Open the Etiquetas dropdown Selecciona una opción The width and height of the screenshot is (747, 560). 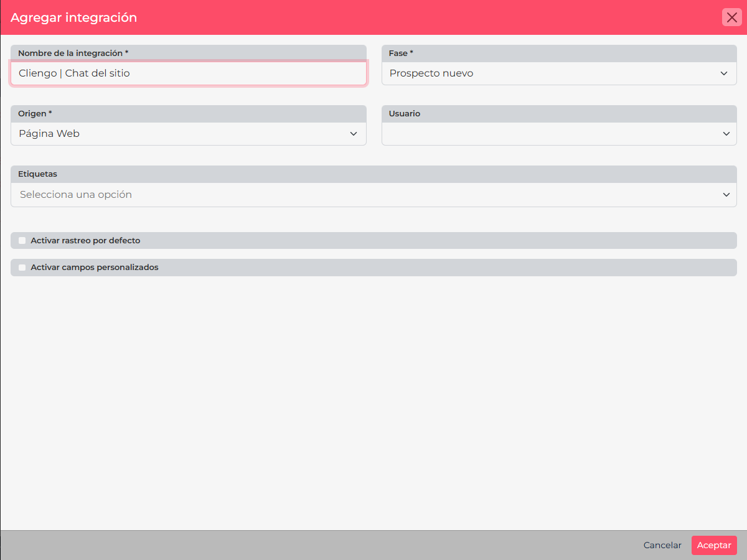coord(374,195)
